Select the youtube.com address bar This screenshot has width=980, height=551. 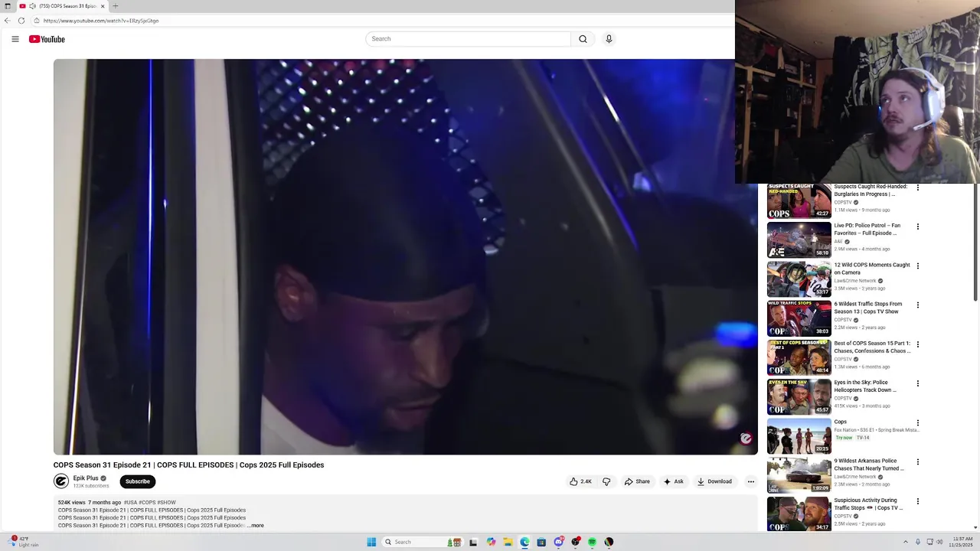click(x=383, y=21)
